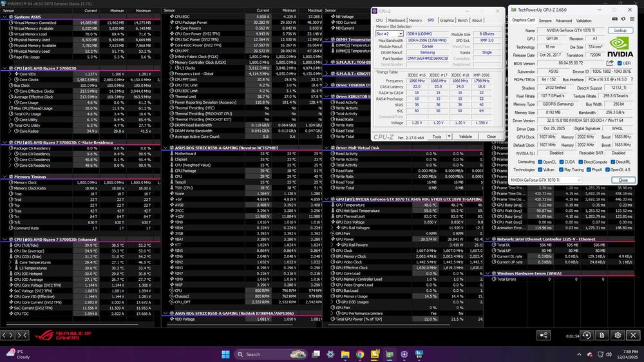Toggle the OpenGL 4.6 checkbox

607,169
